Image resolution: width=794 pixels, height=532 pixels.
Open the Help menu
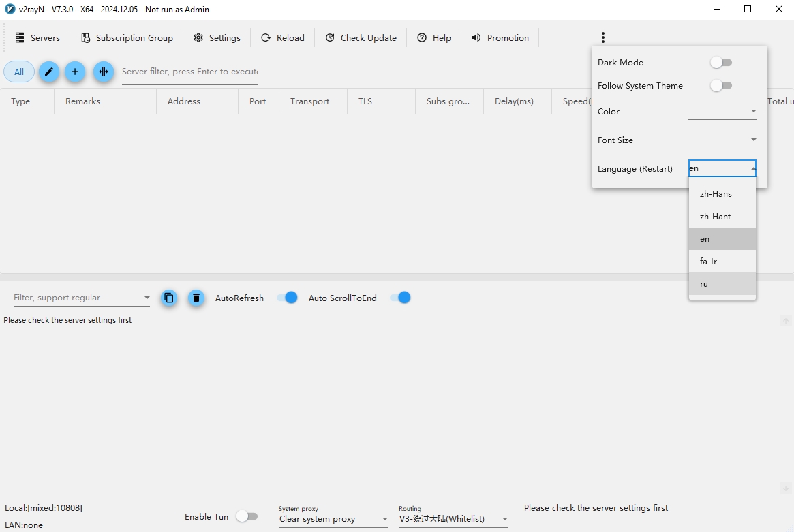point(434,38)
